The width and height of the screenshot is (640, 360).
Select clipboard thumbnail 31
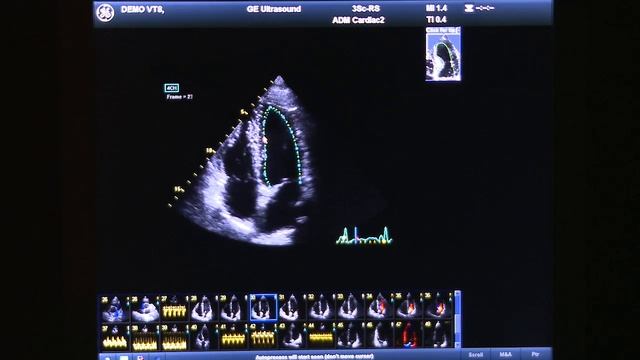291,308
